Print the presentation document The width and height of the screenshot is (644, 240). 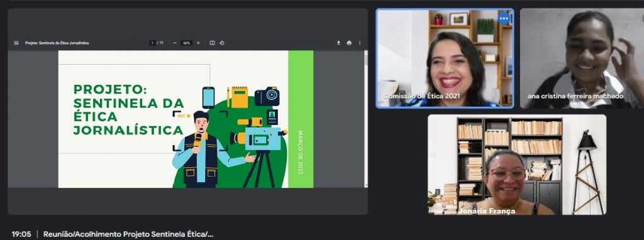349,43
